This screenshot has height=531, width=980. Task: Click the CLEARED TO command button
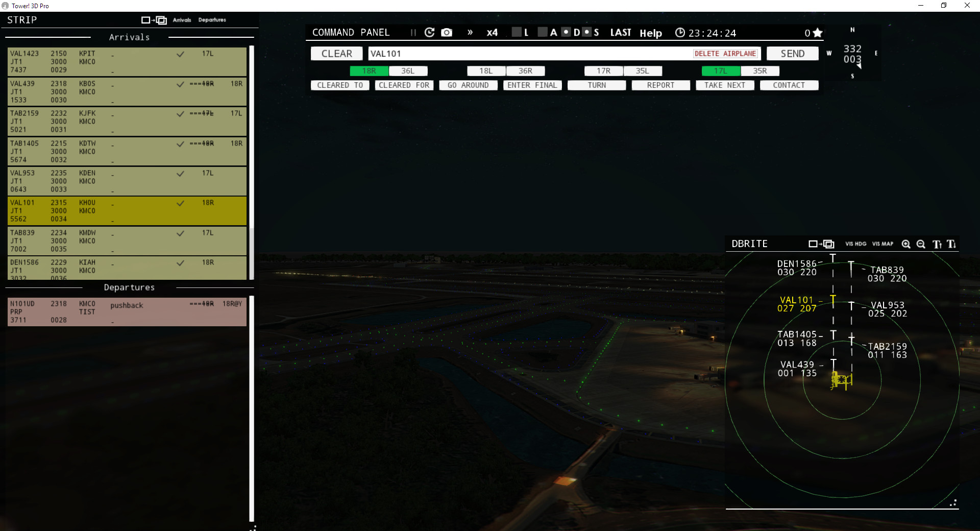pyautogui.click(x=340, y=85)
